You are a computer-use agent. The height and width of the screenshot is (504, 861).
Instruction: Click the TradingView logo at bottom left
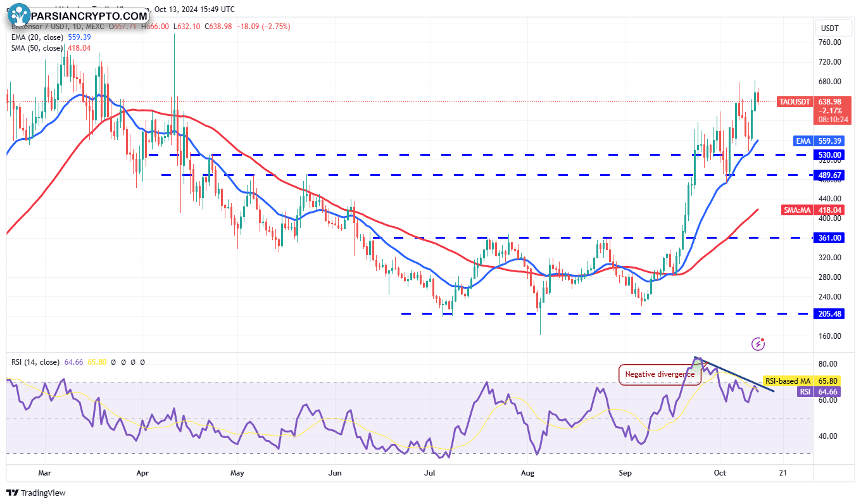coord(36,493)
